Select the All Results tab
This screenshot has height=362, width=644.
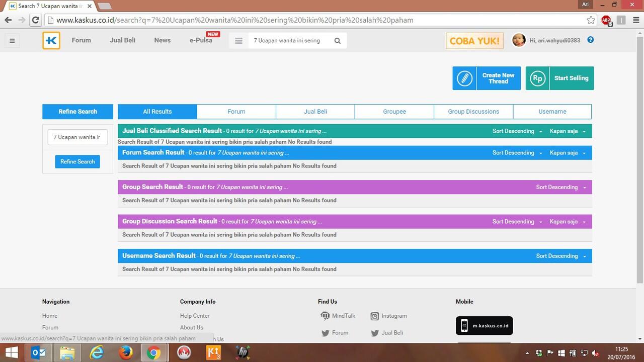[x=157, y=112]
